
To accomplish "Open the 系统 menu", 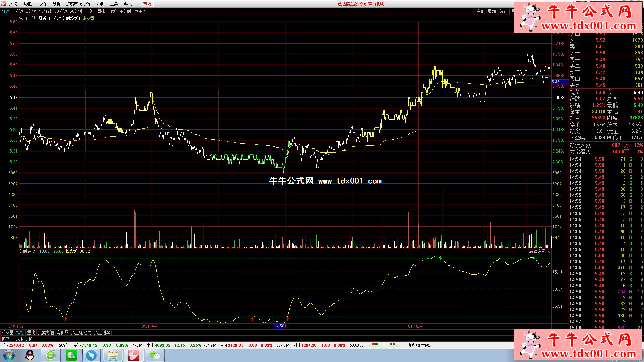I will pos(13,4).
